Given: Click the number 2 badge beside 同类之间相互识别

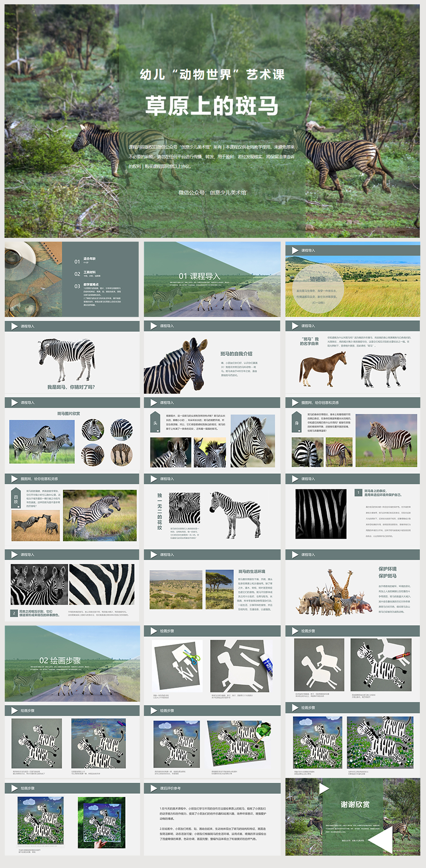Looking at the screenshot, I should (14, 613).
